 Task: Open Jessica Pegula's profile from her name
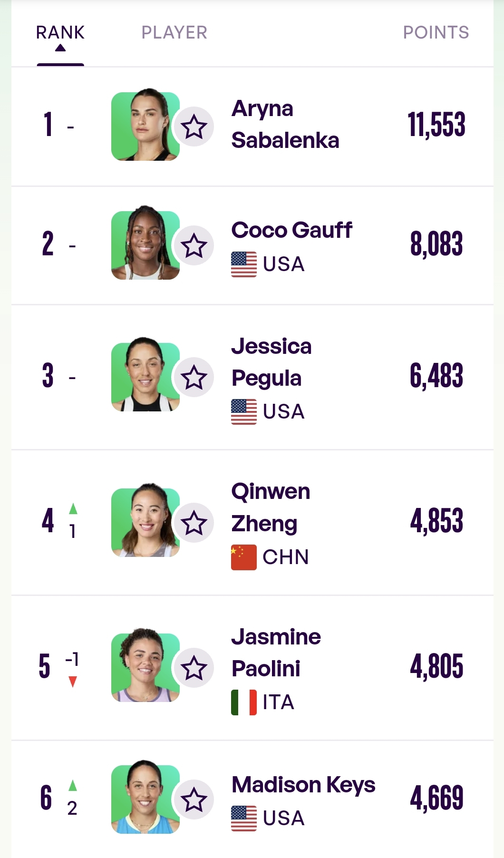[x=271, y=362]
